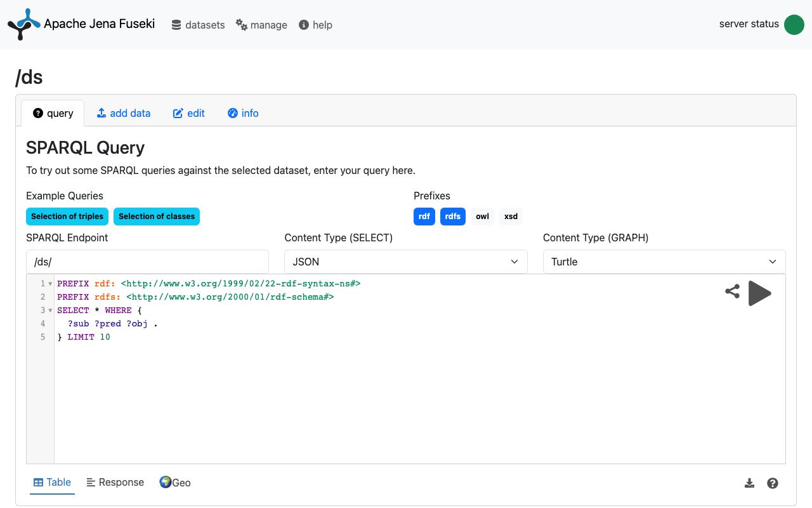Download the query results
This screenshot has width=812, height=508.
[749, 483]
